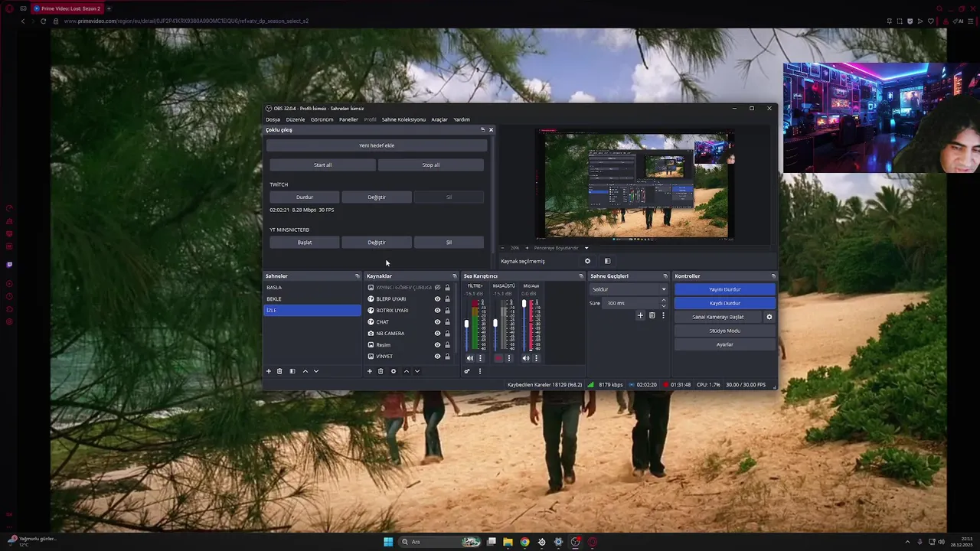The width and height of the screenshot is (980, 551).
Task: Unmute the MASAÜSTÜ audio channel
Action: click(x=498, y=358)
